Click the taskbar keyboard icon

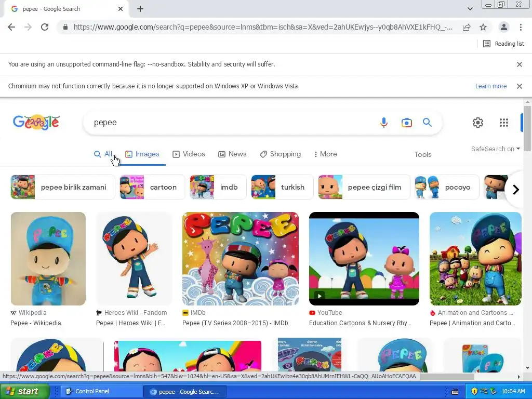455,392
